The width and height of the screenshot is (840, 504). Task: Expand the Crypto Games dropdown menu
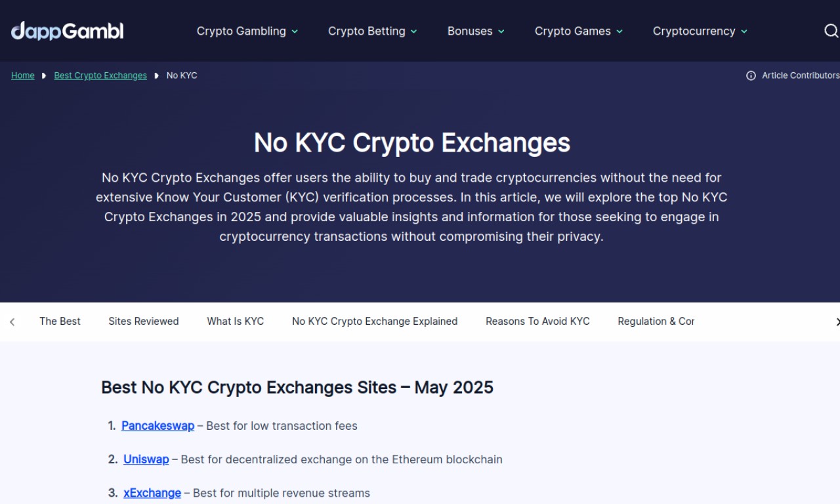coord(579,31)
